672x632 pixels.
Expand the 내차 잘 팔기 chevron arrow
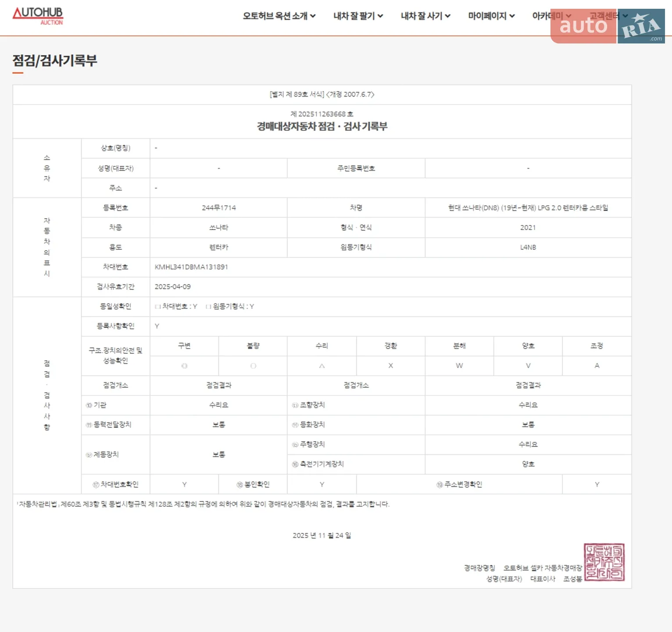click(x=380, y=16)
